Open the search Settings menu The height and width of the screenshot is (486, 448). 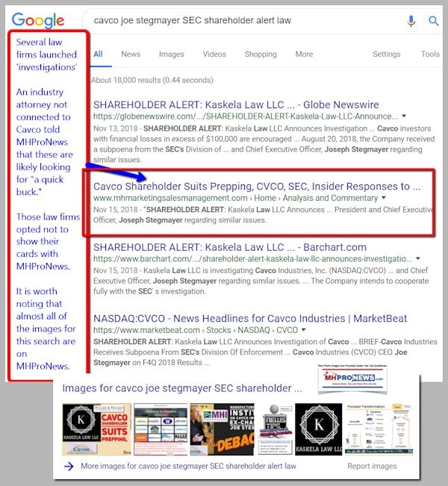pos(386,54)
